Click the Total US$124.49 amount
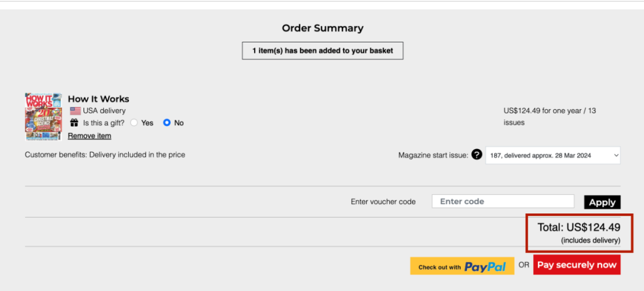644x291 pixels. pyautogui.click(x=578, y=227)
